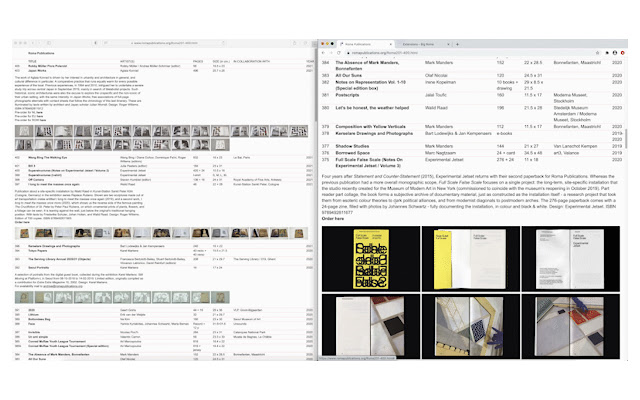Open the Chrome extensions icon
This screenshot has height=400, width=640.
(607, 53)
